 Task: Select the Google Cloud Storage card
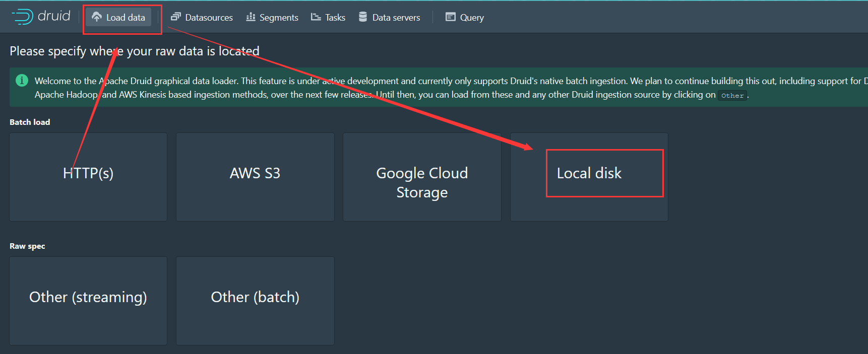(422, 177)
